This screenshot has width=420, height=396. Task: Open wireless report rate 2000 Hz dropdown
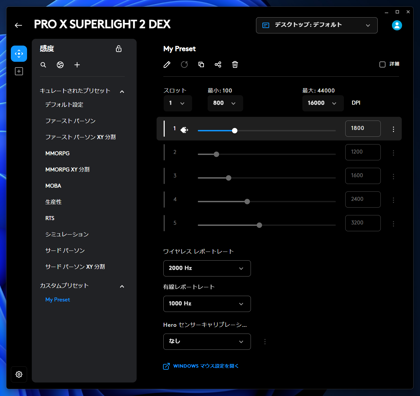[x=207, y=268]
